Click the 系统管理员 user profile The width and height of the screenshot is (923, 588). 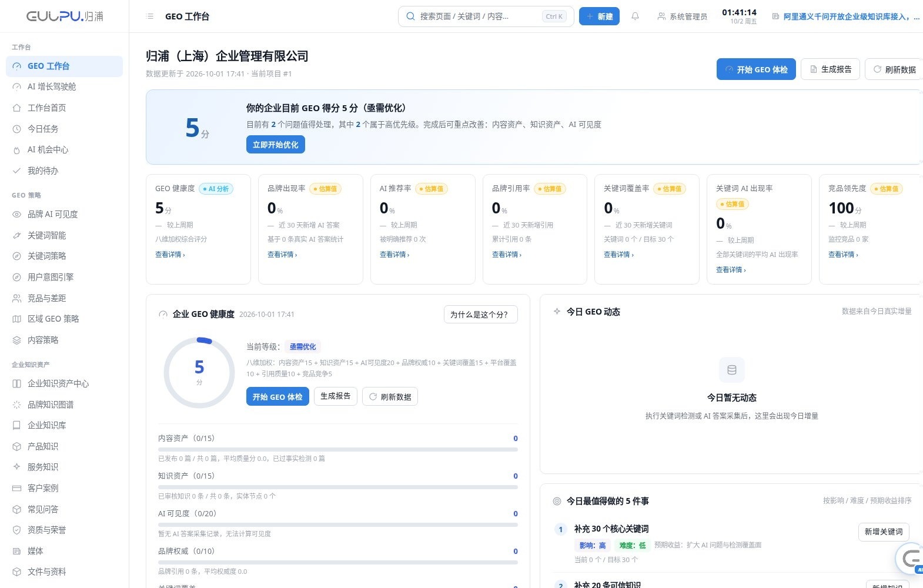(682, 16)
